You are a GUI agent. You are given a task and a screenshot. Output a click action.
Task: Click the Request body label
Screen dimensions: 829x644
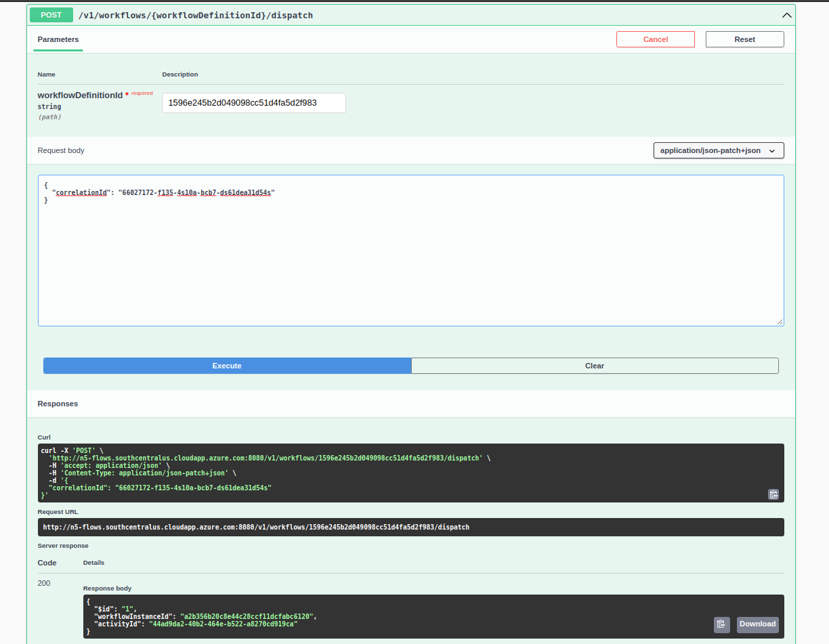pyautogui.click(x=61, y=150)
